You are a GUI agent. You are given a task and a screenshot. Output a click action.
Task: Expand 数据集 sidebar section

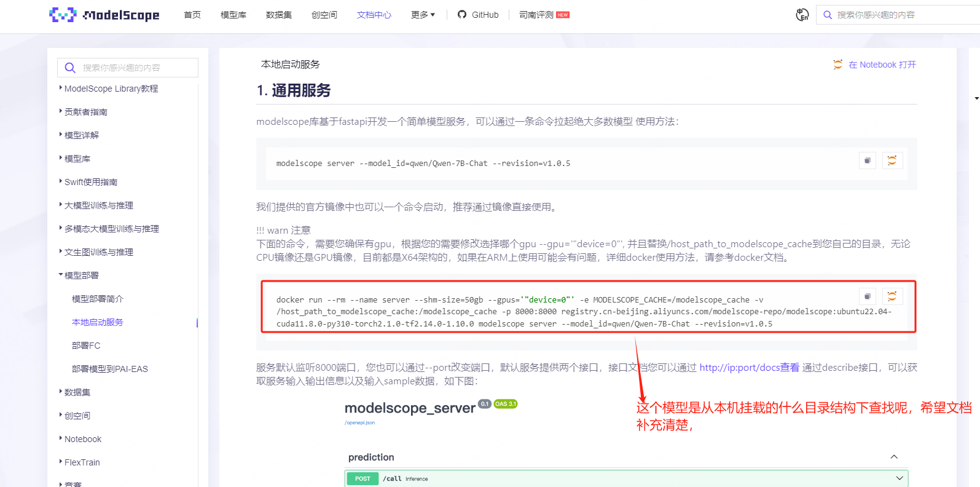75,392
